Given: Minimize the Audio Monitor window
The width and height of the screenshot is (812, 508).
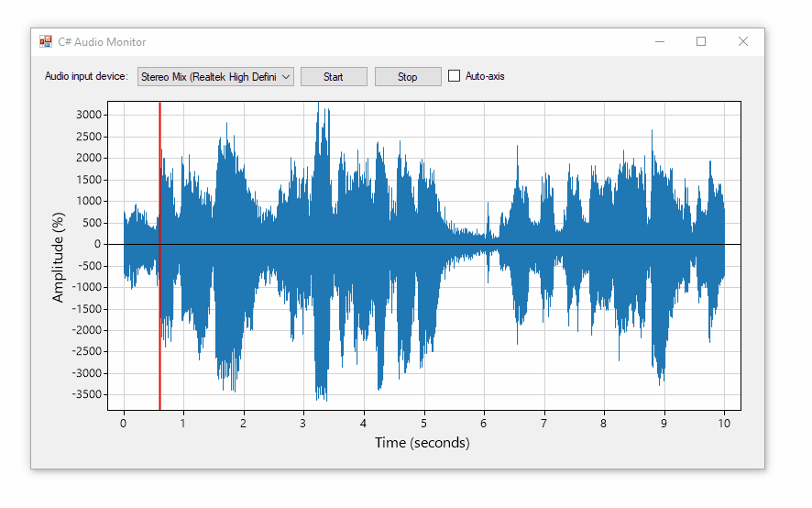Looking at the screenshot, I should 660,41.
